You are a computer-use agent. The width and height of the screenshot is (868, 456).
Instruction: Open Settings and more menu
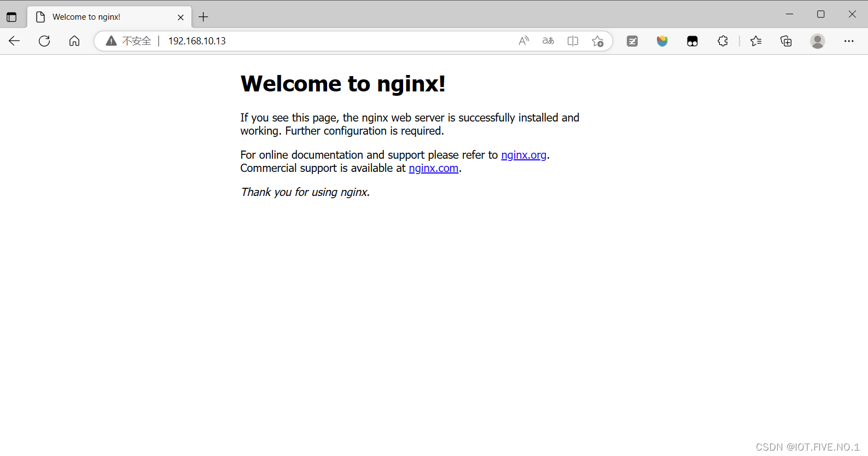pos(849,41)
